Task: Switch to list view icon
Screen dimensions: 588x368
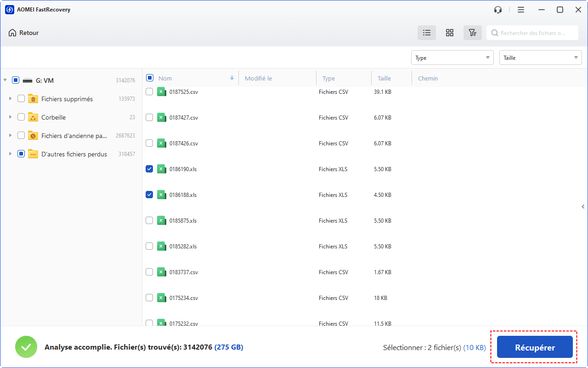Action: [427, 33]
